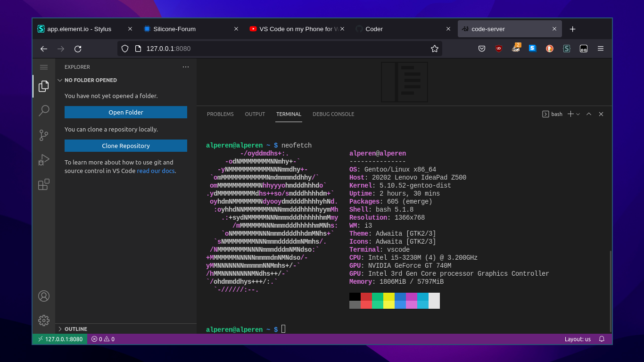Select the bash terminal instance
This screenshot has height=362, width=644.
(x=553, y=114)
